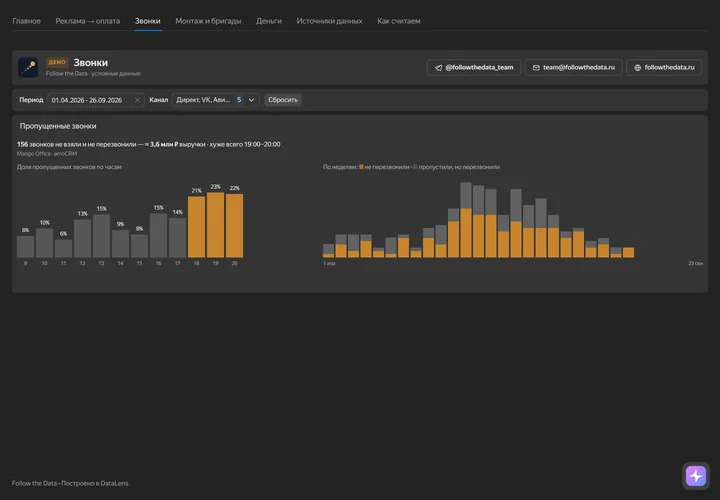Click the Mango Office · amoCRM source text
Screen dimensions: 720x500
tap(47, 154)
